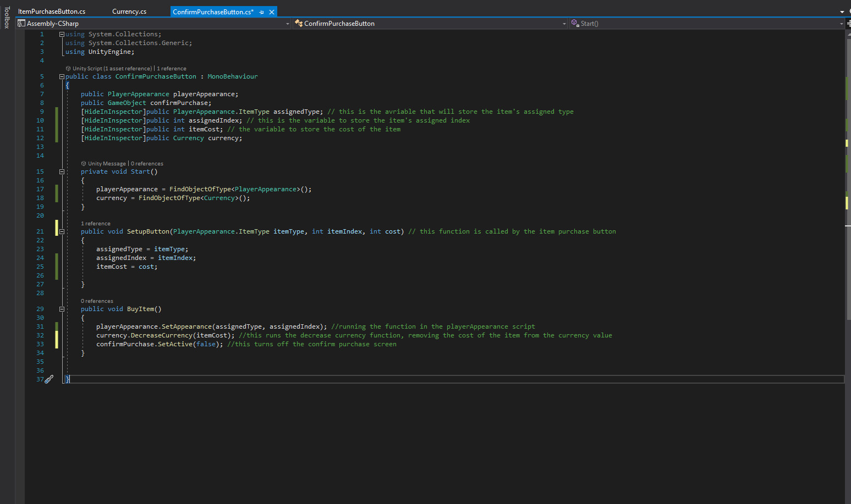The height and width of the screenshot is (504, 851).
Task: Click 'Currency' type on line 12
Action: click(x=189, y=138)
